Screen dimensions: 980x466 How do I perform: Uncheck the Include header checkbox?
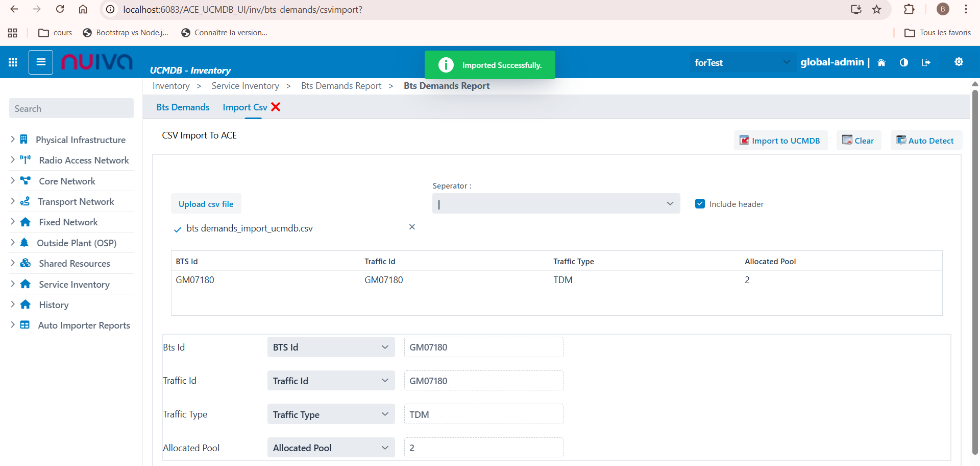700,204
